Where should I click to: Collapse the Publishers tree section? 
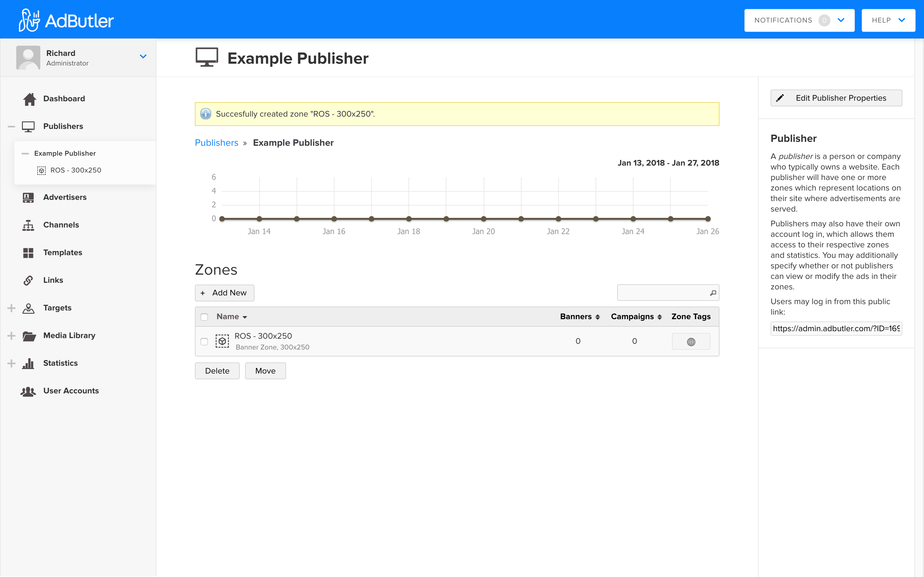tap(11, 126)
